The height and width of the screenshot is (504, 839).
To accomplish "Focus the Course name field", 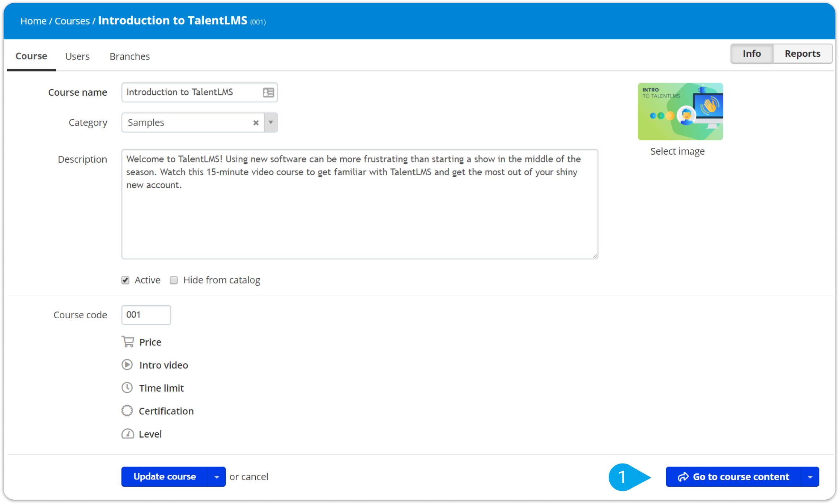I will [x=200, y=92].
